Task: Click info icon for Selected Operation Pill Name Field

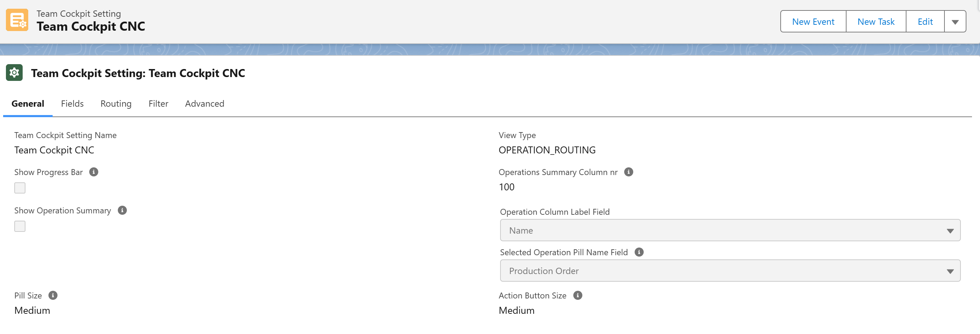Action: [x=639, y=252]
